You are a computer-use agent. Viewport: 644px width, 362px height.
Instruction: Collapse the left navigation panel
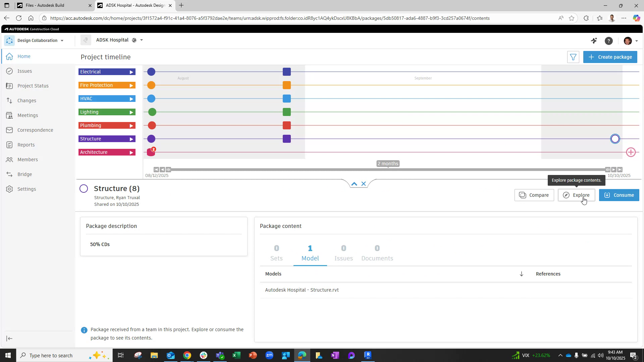9,339
